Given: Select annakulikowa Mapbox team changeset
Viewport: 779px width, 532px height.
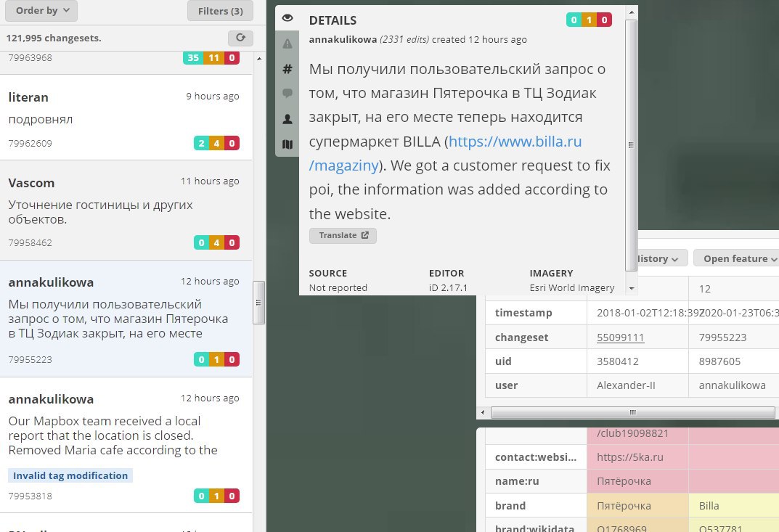Looking at the screenshot, I should coord(126,445).
